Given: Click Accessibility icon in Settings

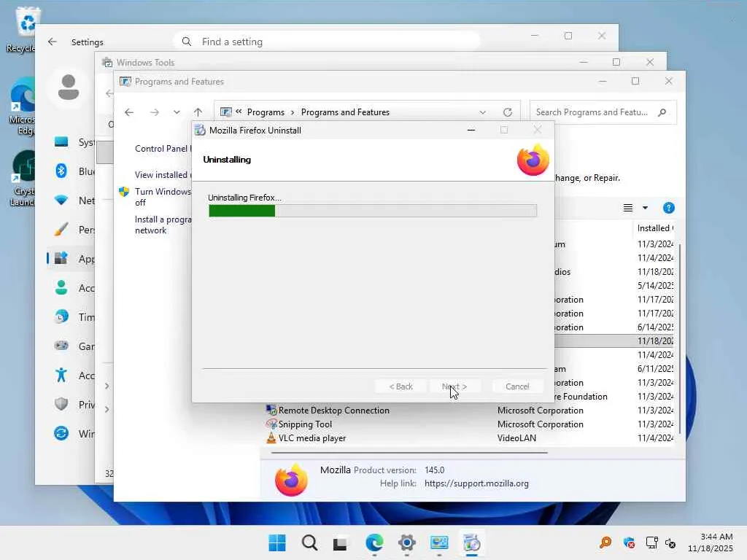Looking at the screenshot, I should click(x=61, y=375).
